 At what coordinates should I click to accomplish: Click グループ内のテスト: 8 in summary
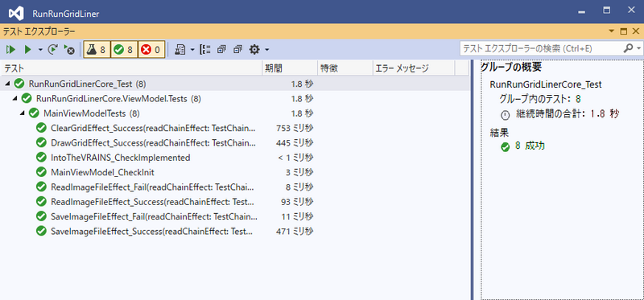(539, 99)
